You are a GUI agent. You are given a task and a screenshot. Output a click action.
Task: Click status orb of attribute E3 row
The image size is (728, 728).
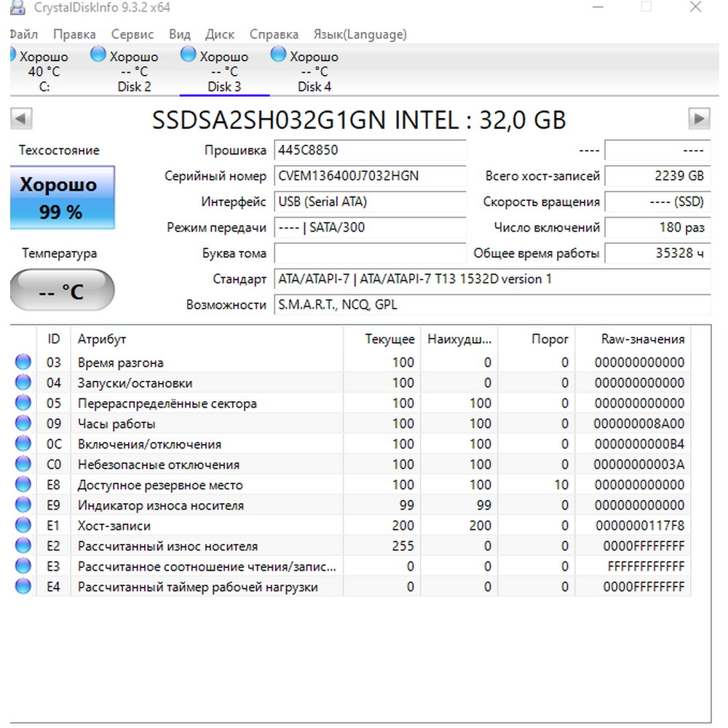23,566
